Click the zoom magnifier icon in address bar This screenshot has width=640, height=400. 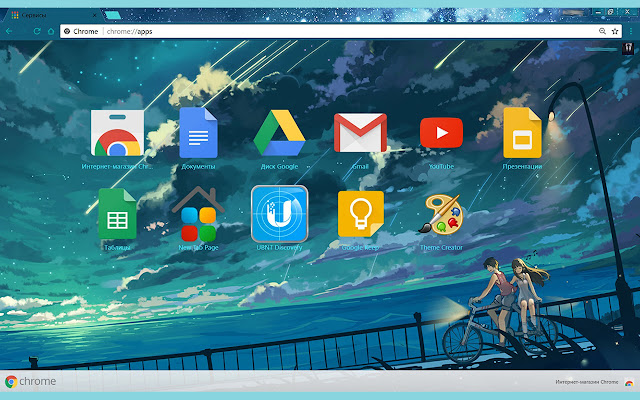602,31
